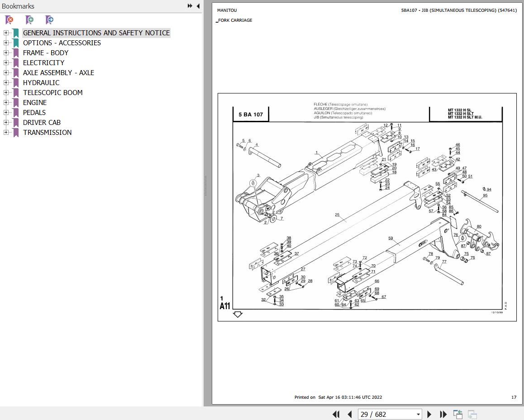Click the bookmark icon beside PEDALS

[16, 113]
